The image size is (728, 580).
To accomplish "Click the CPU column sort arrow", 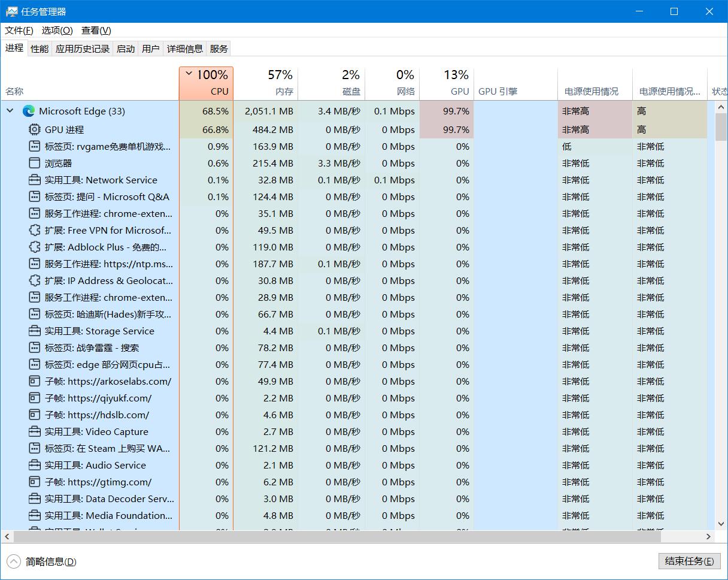I will tap(189, 74).
